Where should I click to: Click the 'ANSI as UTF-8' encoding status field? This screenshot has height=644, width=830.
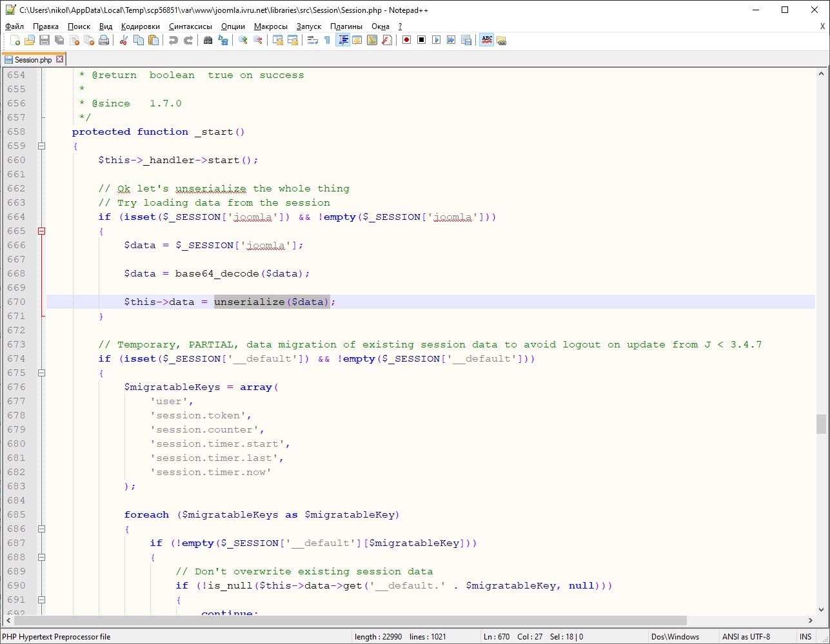[746, 637]
